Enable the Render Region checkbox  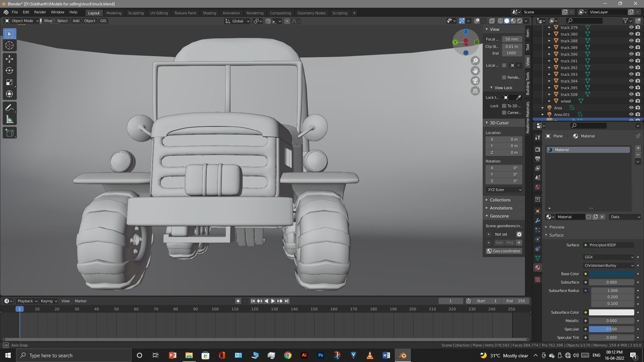coord(504,77)
